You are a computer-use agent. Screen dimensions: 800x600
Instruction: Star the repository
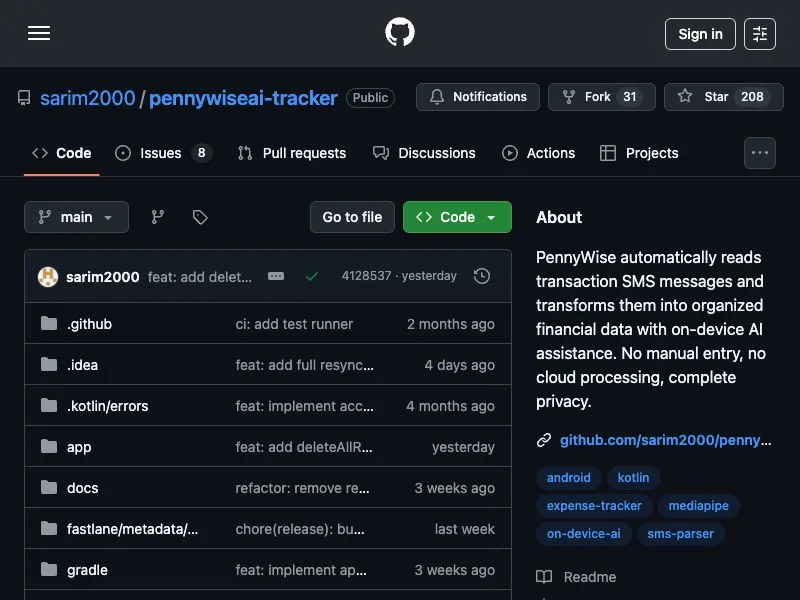pyautogui.click(x=723, y=97)
